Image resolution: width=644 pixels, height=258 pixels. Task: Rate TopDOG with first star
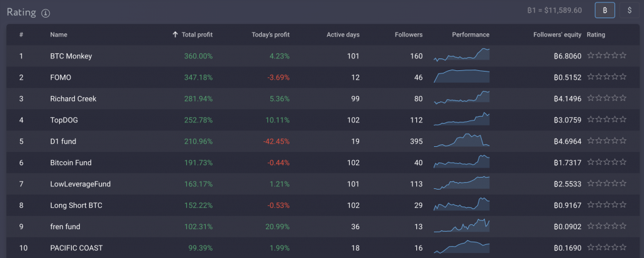pos(591,120)
